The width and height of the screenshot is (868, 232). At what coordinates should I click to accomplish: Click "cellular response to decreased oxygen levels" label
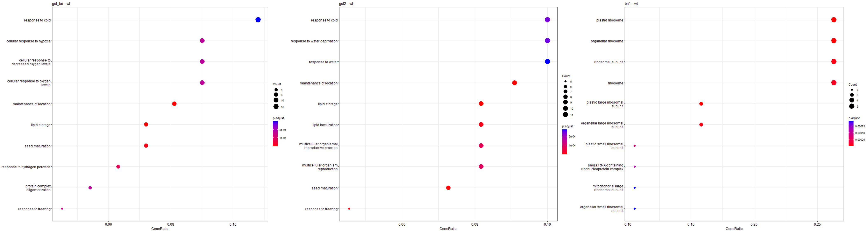point(31,62)
